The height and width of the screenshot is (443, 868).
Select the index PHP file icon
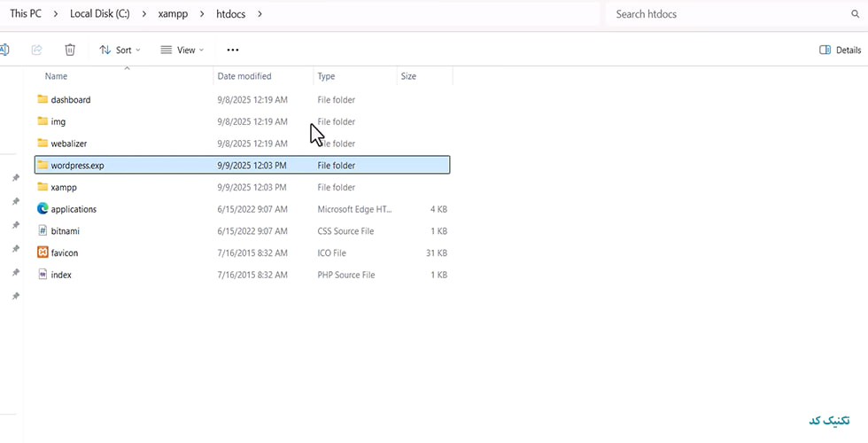click(43, 274)
